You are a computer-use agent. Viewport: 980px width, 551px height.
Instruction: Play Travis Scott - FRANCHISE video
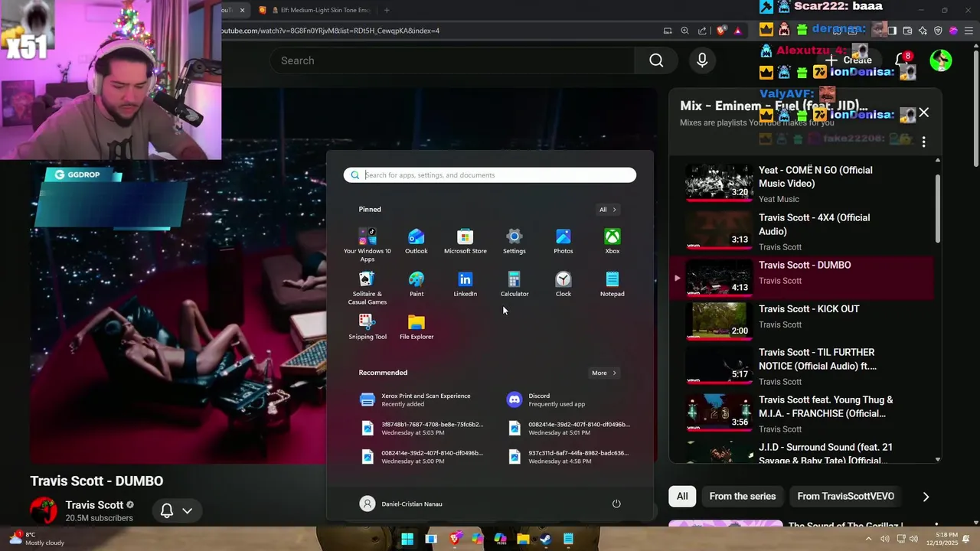click(x=801, y=413)
